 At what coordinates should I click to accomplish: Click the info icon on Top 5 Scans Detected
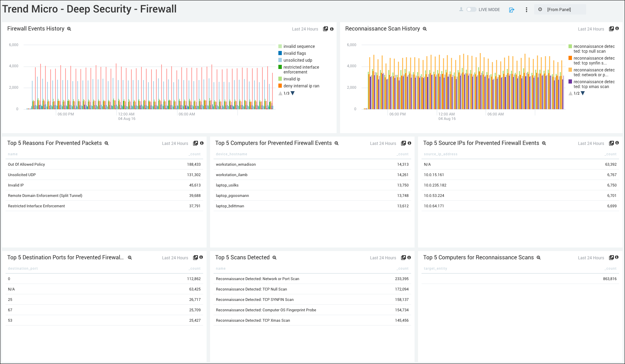point(409,258)
